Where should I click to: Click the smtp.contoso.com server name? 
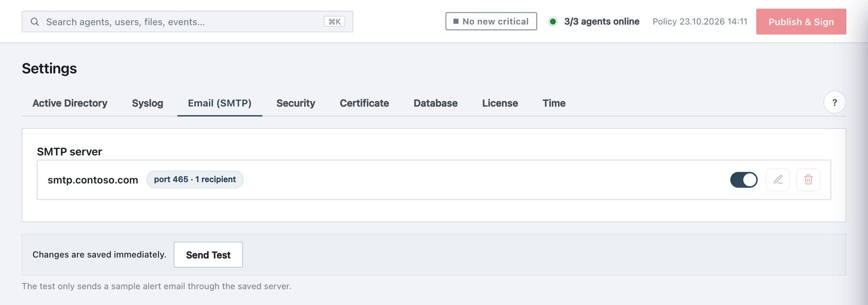point(93,180)
